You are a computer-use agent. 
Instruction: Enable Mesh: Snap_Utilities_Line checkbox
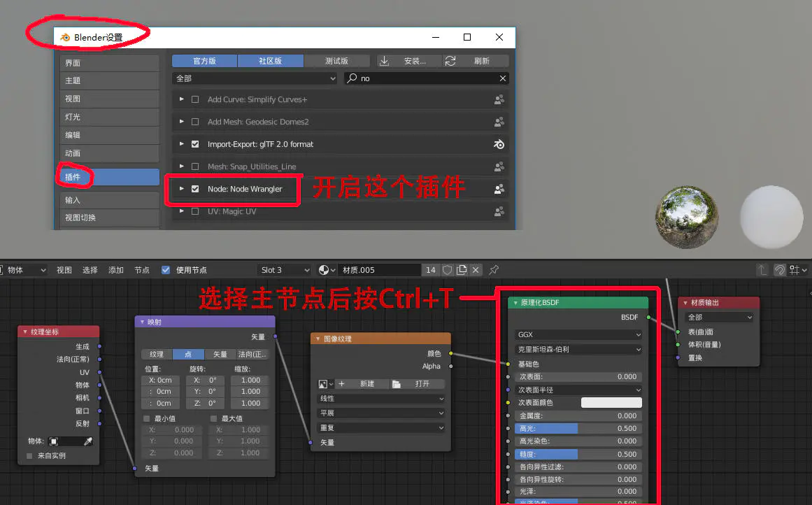point(195,166)
